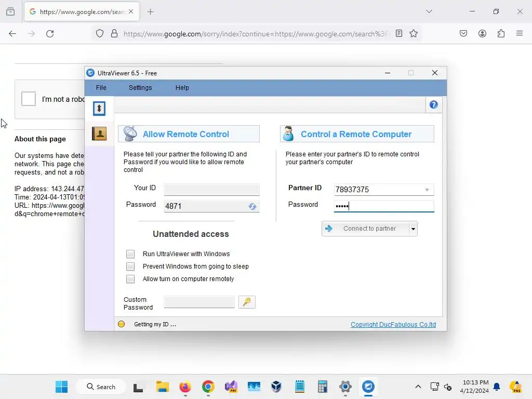This screenshot has height=399, width=532.
Task: Open the Firefox hamburger application menu
Action: [x=520, y=33]
